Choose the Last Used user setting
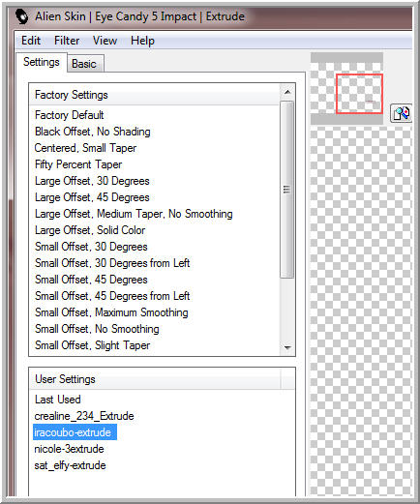Viewport: 420px width, 504px height. 58,400
